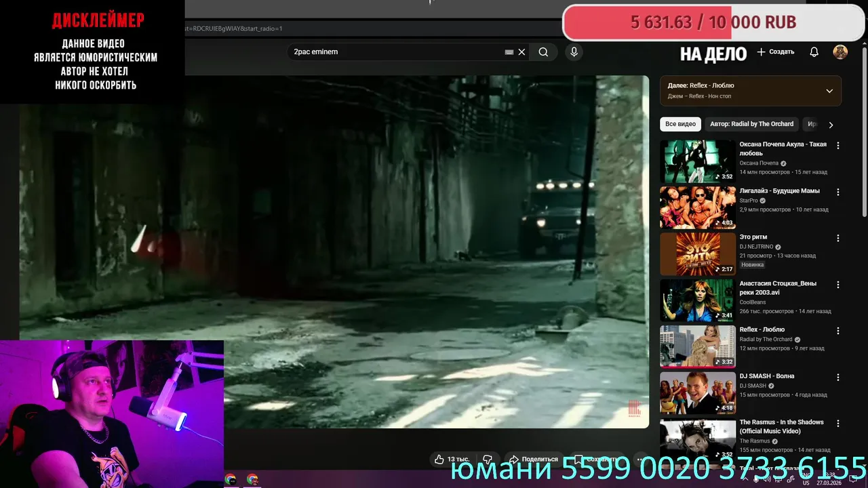
Task: Open the 'Reflex - Люблю' video thumbnail
Action: click(698, 346)
